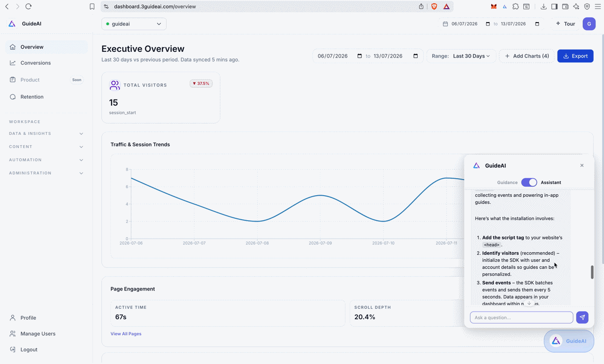
Task: Reload the page
Action: (28, 7)
